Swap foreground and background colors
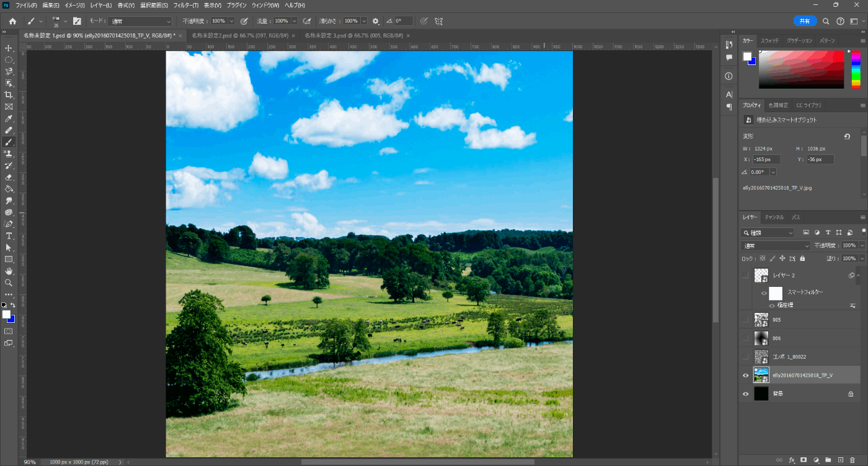This screenshot has height=466, width=868. click(12, 305)
